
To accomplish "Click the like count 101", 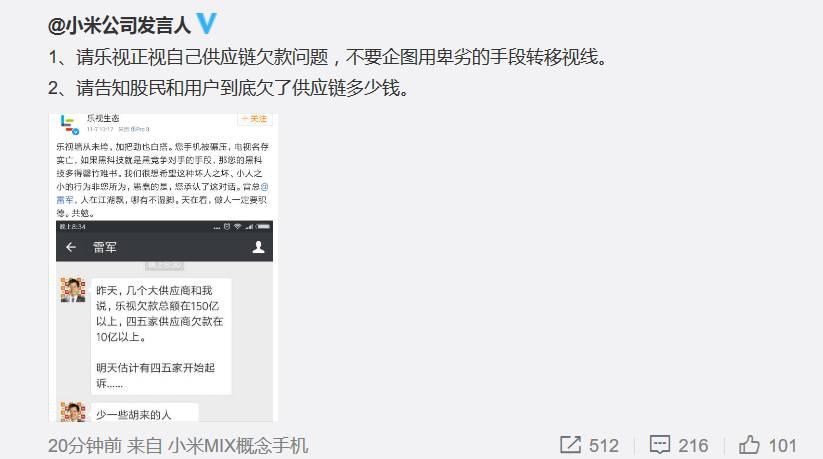I will click(783, 446).
